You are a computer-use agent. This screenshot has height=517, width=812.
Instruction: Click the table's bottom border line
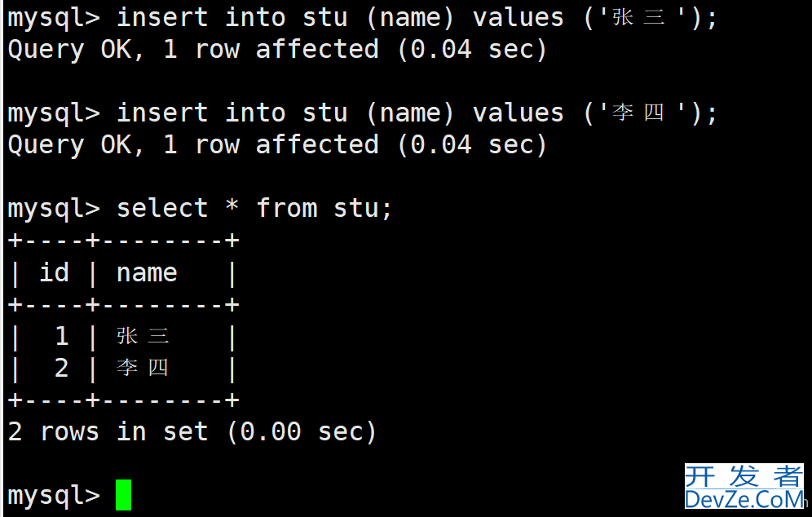(123, 400)
